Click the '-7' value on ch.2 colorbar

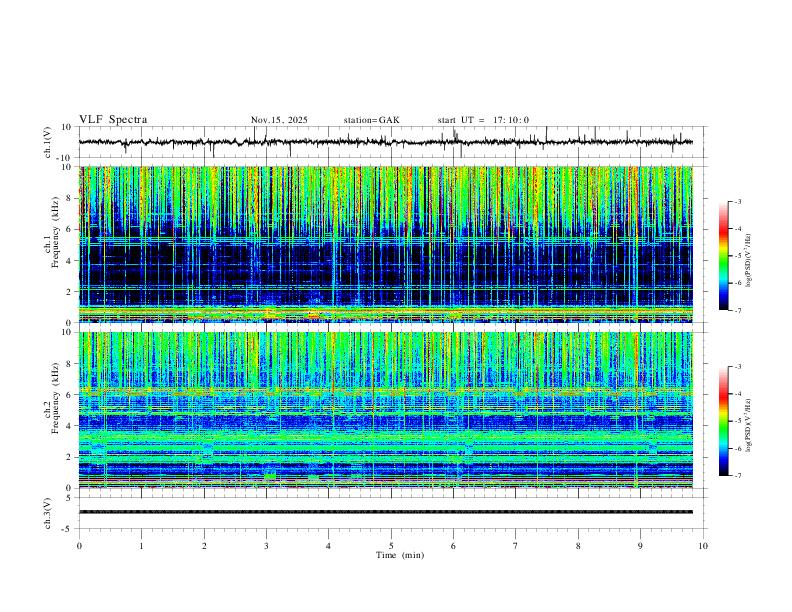738,475
